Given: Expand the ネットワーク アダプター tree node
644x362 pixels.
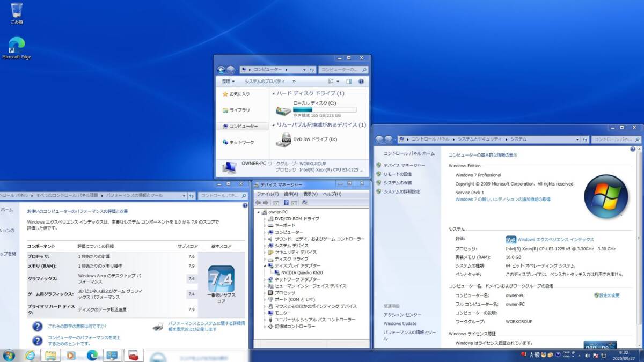Looking at the screenshot, I should 265,279.
